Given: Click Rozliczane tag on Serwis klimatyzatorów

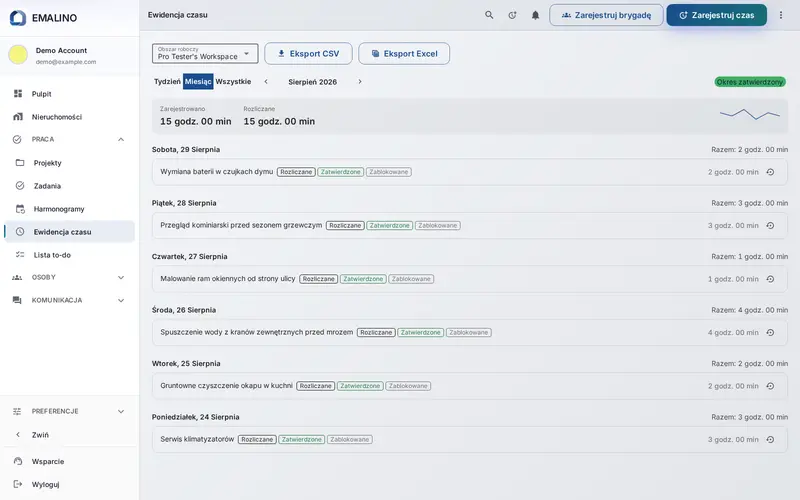Looking at the screenshot, I should point(257,439).
